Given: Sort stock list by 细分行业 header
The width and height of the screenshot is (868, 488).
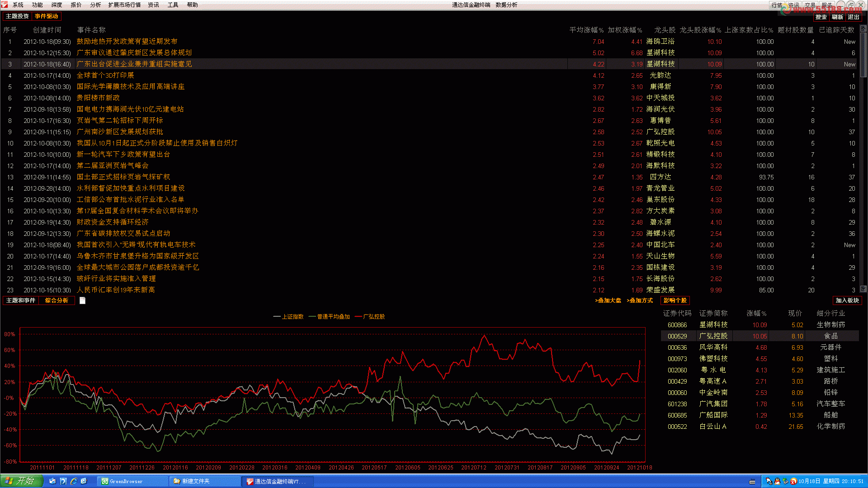Looking at the screenshot, I should (x=830, y=313).
